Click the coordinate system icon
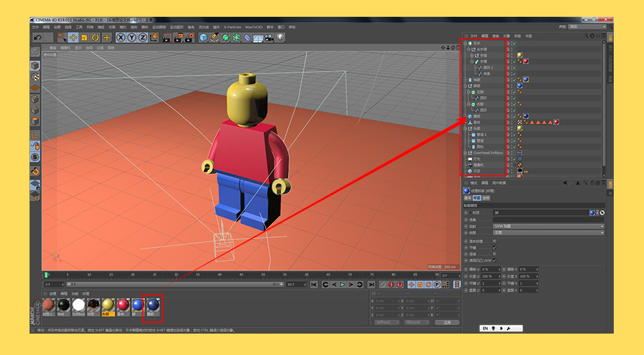The width and height of the screenshot is (644, 355). click(154, 38)
